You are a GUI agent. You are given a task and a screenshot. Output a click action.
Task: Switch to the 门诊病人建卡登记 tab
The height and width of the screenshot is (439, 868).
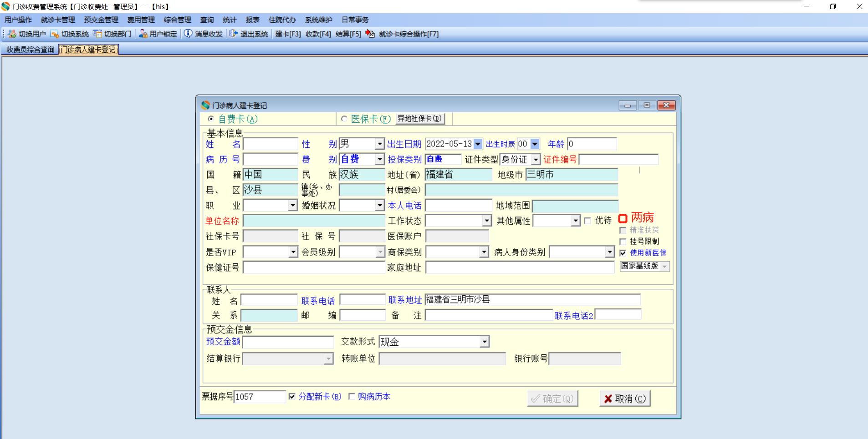point(88,50)
